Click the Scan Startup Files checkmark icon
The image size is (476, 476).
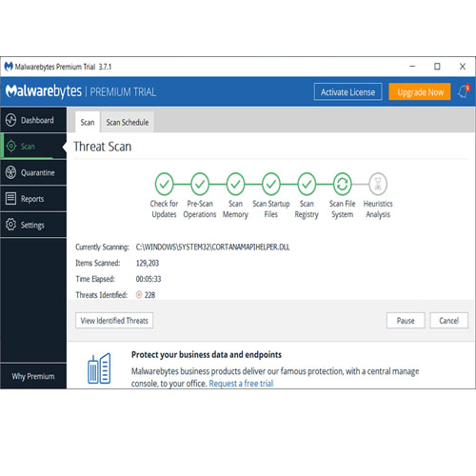(271, 184)
